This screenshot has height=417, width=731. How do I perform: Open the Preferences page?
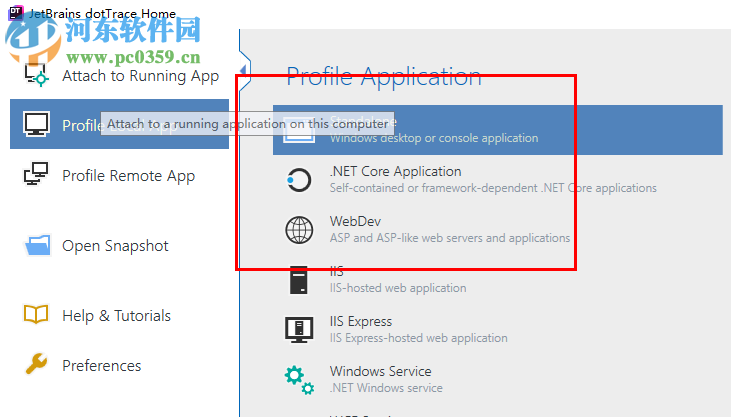[101, 366]
